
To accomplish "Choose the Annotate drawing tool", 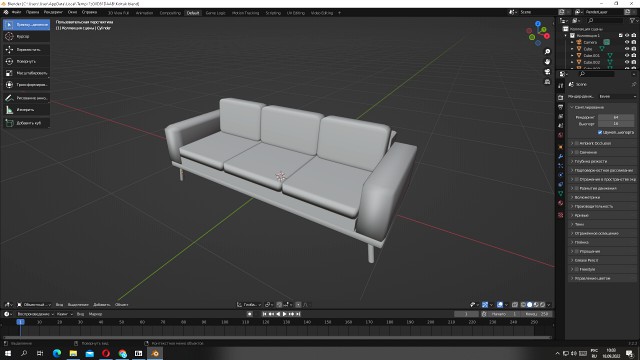I will (27, 98).
